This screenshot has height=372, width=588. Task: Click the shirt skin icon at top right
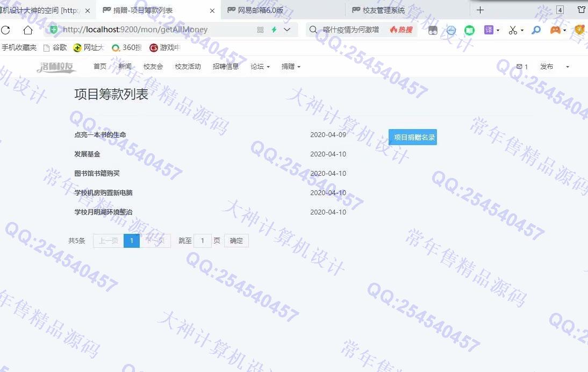tap(582, 10)
